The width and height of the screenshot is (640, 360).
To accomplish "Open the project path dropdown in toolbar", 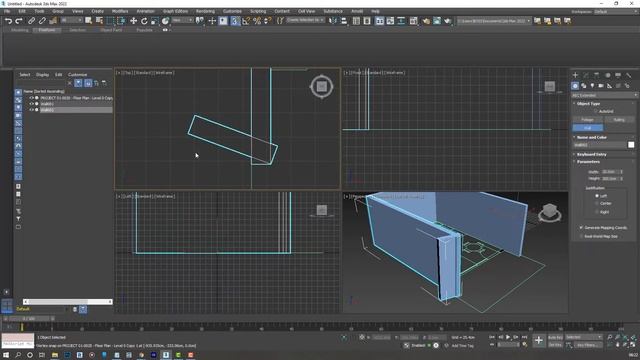I will pos(494,21).
